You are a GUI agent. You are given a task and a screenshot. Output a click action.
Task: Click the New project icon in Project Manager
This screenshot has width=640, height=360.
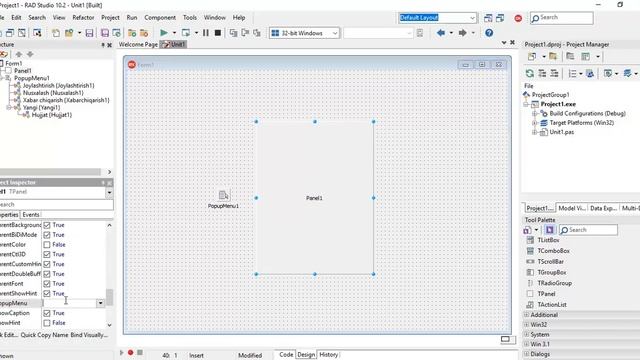[532, 56]
